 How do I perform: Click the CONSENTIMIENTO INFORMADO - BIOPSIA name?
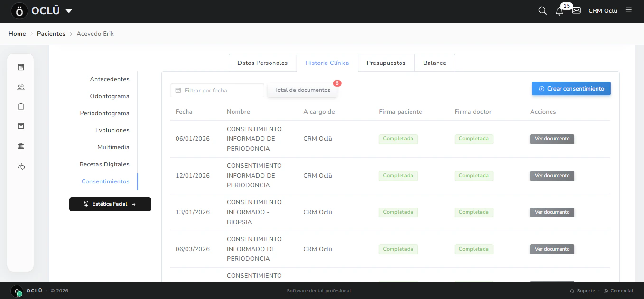point(254,212)
